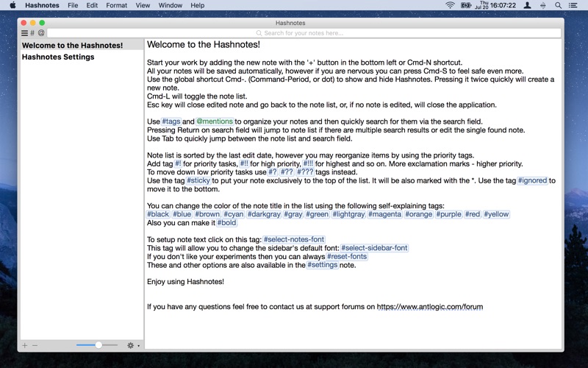Click the #! priority tag
Viewport: 588px width, 368px height.
(x=178, y=163)
